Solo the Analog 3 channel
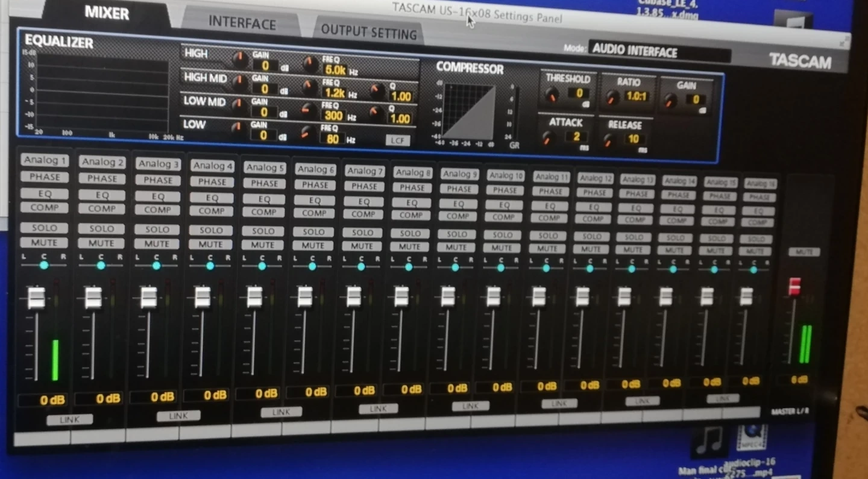The width and height of the screenshot is (868, 479). tap(157, 230)
